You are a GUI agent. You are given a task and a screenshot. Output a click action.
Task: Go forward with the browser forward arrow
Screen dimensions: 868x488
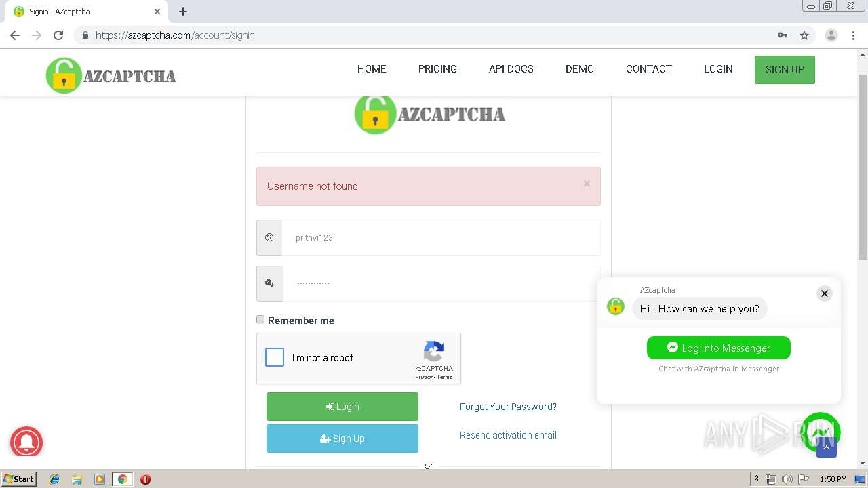point(37,35)
